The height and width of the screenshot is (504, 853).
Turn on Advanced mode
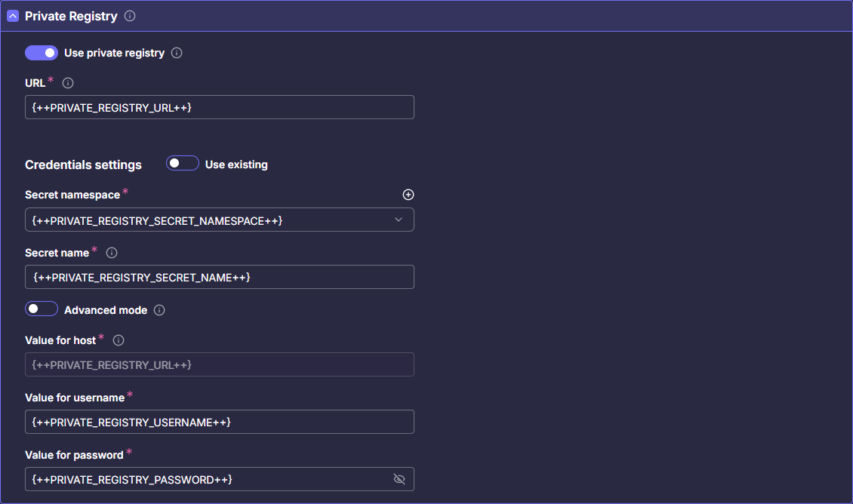click(42, 309)
